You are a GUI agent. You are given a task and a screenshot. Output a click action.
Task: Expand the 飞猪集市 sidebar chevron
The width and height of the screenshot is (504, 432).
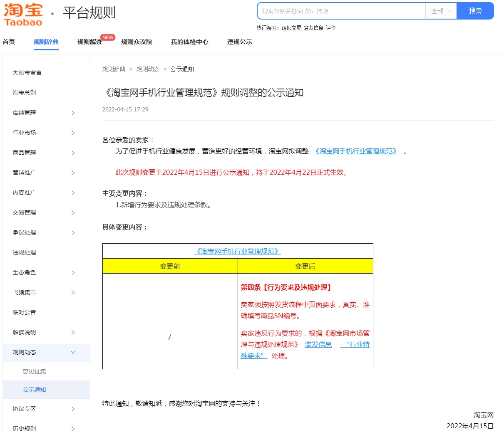[x=73, y=292]
